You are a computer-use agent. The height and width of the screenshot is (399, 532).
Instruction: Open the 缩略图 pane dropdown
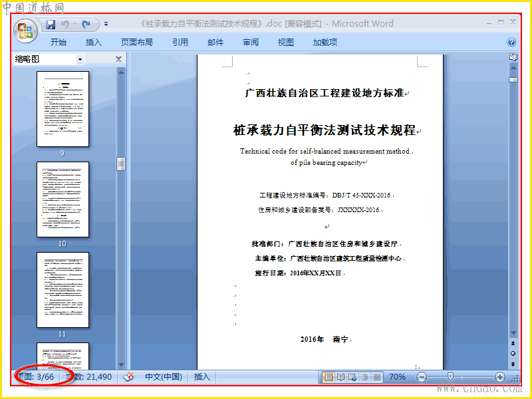tap(80, 59)
